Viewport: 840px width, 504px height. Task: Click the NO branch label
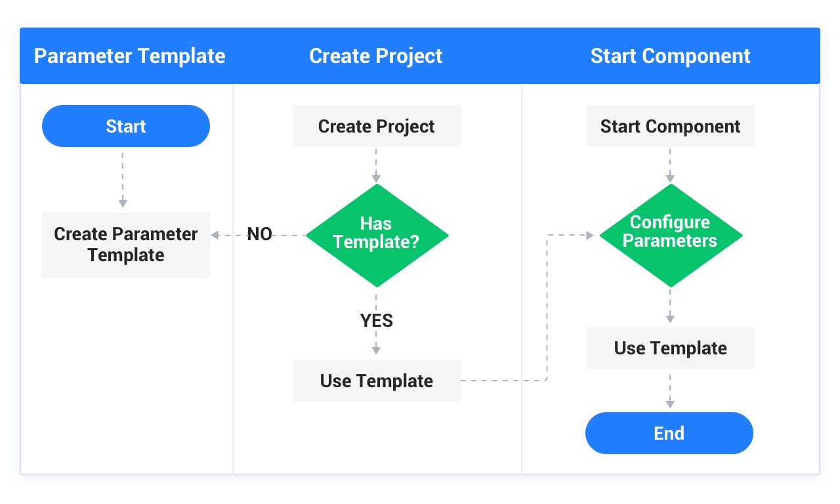click(x=259, y=234)
